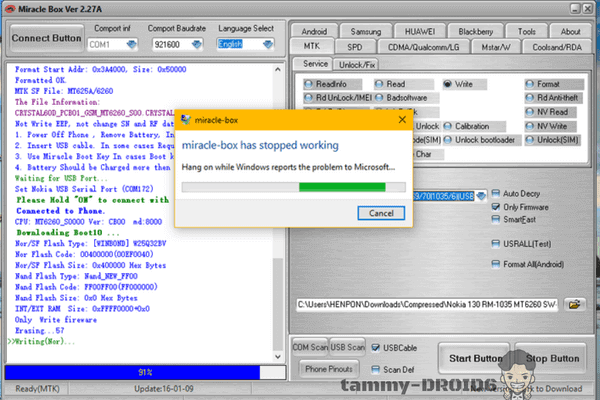The width and height of the screenshot is (600, 400).
Task: Click the 'Connected to Phone.' log line
Action: pos(60,211)
